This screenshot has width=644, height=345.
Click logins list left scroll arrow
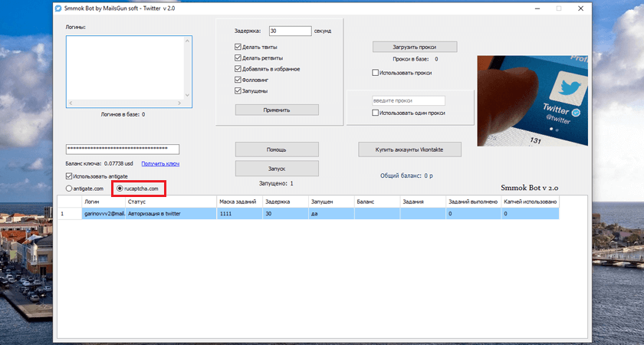pos(71,103)
